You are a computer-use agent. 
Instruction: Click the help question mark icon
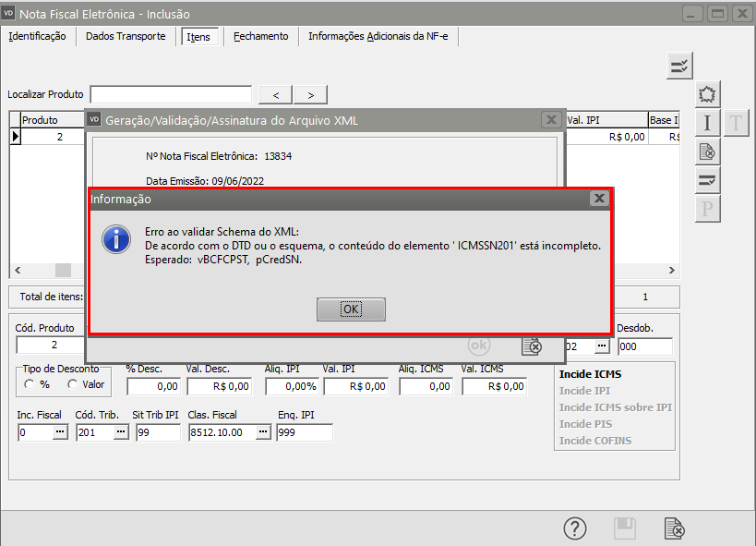575,528
